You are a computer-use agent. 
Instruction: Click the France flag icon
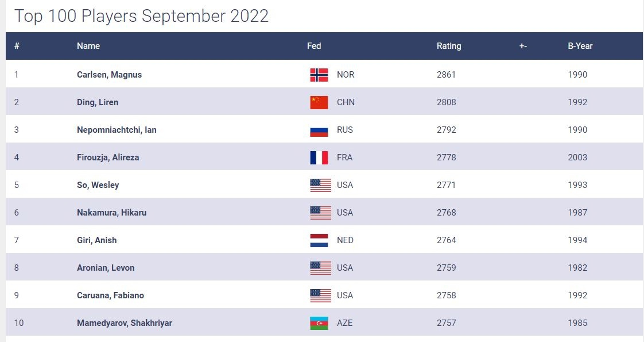[x=319, y=157]
